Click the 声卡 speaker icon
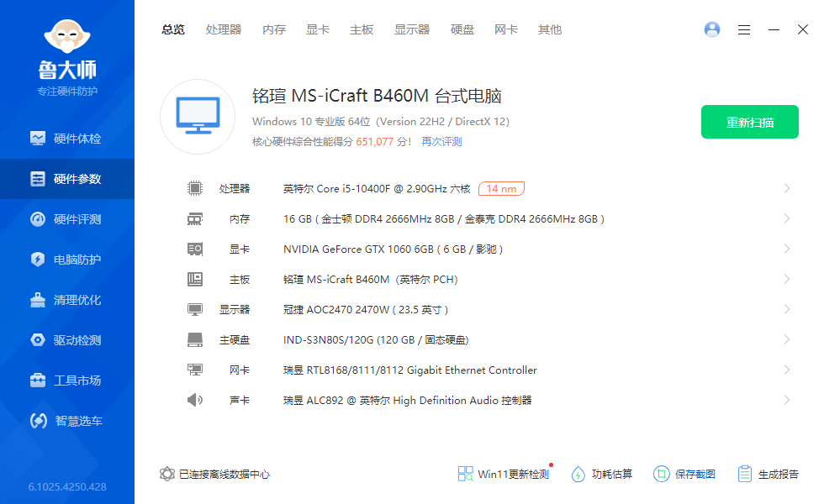 tap(195, 400)
